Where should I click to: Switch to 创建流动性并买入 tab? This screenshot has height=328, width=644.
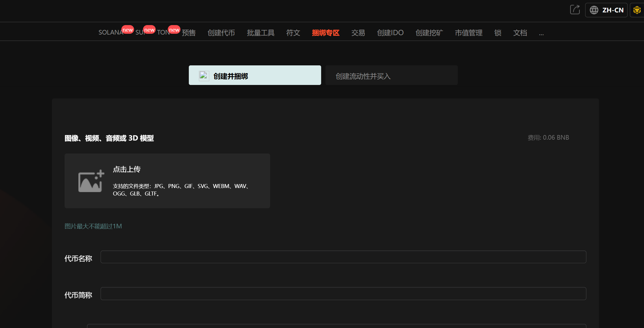[391, 75]
